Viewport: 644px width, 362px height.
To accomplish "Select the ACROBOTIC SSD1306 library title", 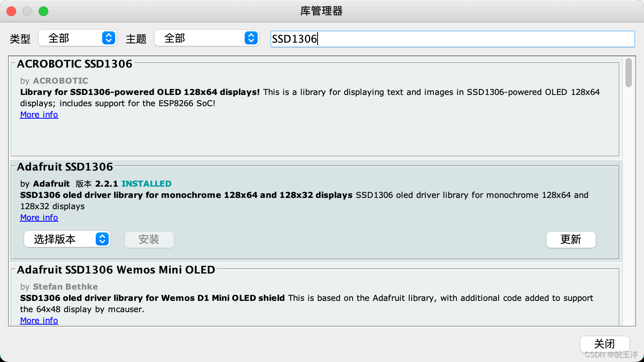I will 74,64.
